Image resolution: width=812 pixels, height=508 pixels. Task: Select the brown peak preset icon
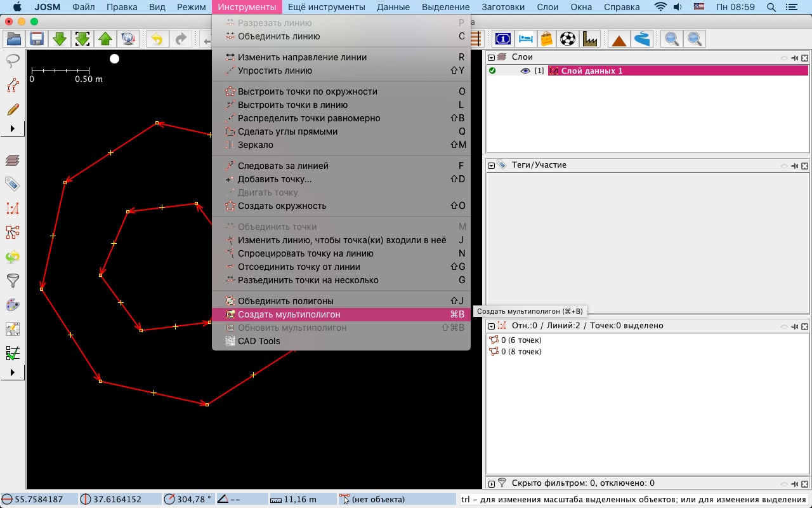[x=619, y=39]
